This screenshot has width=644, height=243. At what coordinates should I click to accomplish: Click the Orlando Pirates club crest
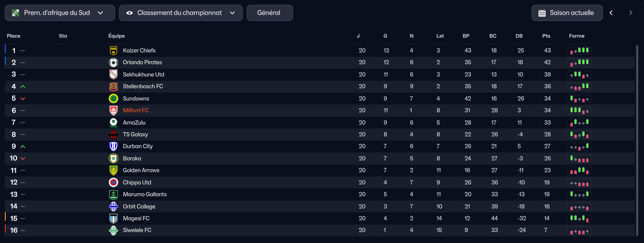[113, 62]
